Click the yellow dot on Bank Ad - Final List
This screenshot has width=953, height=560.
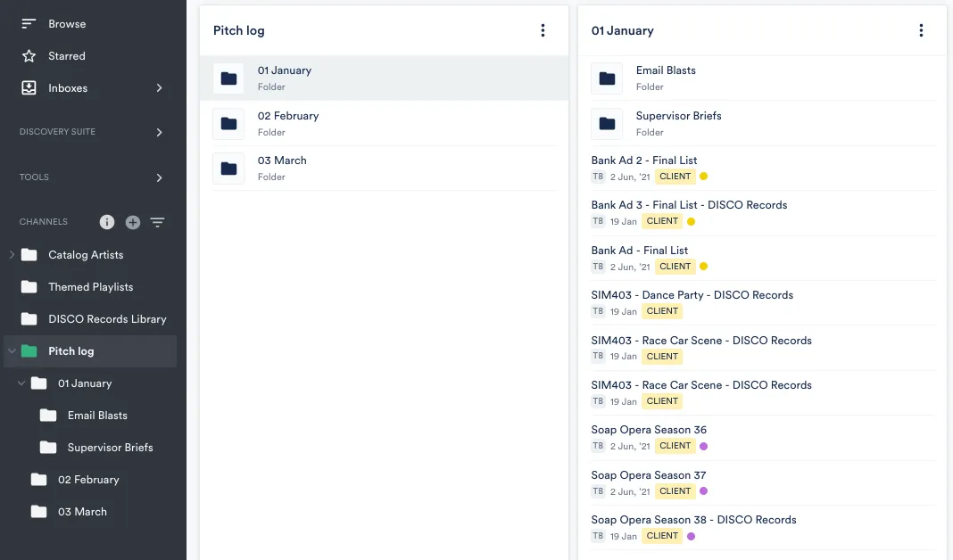pyautogui.click(x=704, y=267)
